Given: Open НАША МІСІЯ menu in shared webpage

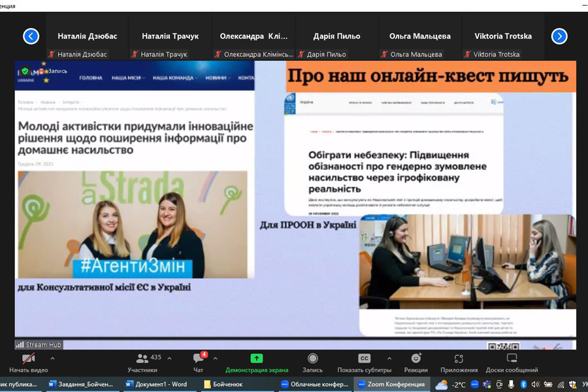Looking at the screenshot, I should pyautogui.click(x=127, y=78).
